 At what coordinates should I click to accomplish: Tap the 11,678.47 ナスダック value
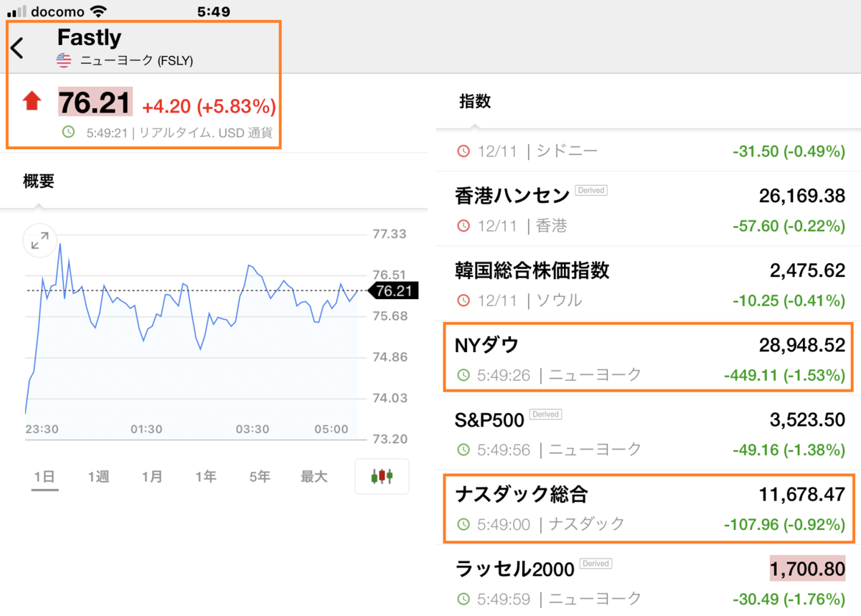coord(802,494)
